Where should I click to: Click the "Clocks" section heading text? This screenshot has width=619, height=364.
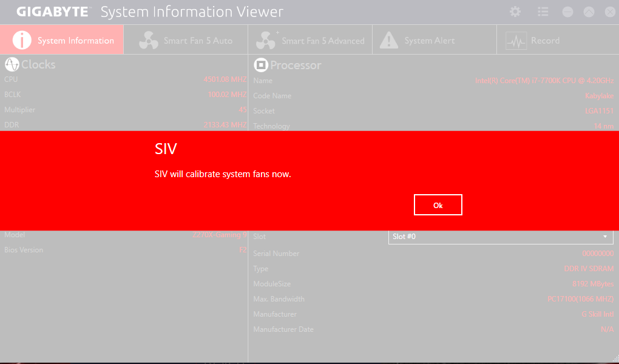click(38, 64)
